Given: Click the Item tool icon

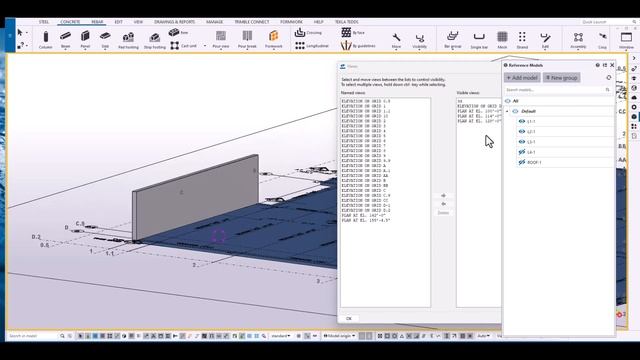Looking at the screenshot, I should point(178,32).
